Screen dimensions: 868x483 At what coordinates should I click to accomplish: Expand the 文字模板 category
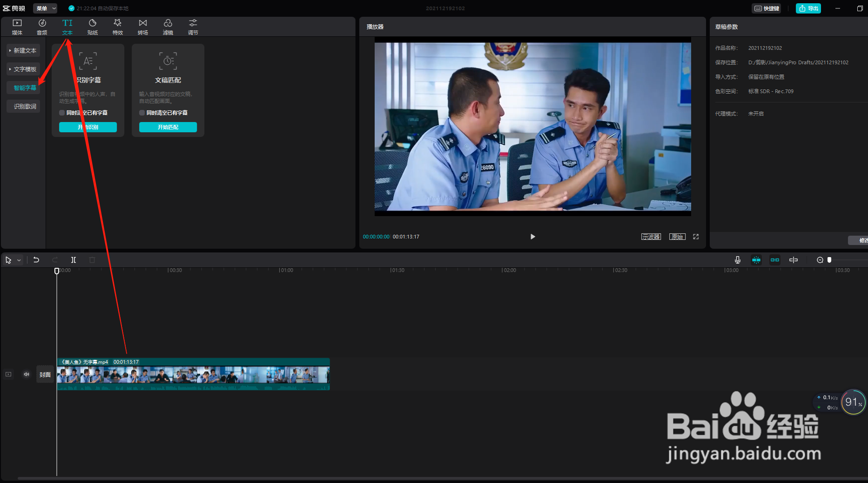(23, 69)
